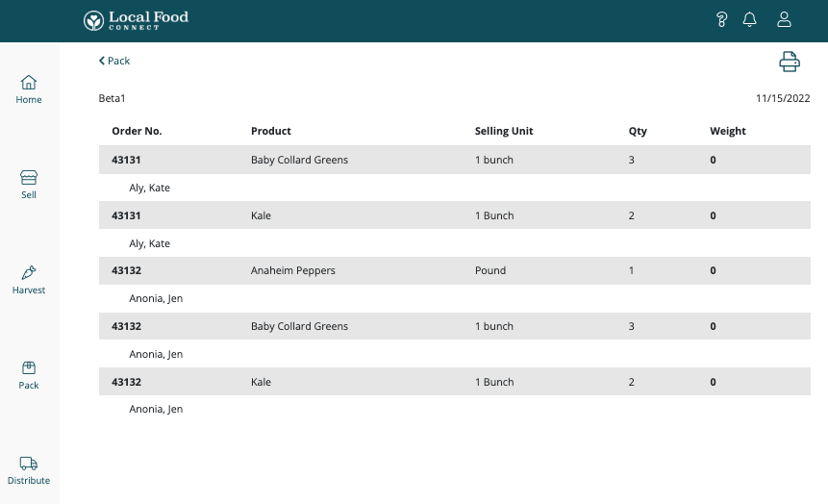The image size is (828, 504).
Task: Click the Product column header
Action: coord(271,131)
